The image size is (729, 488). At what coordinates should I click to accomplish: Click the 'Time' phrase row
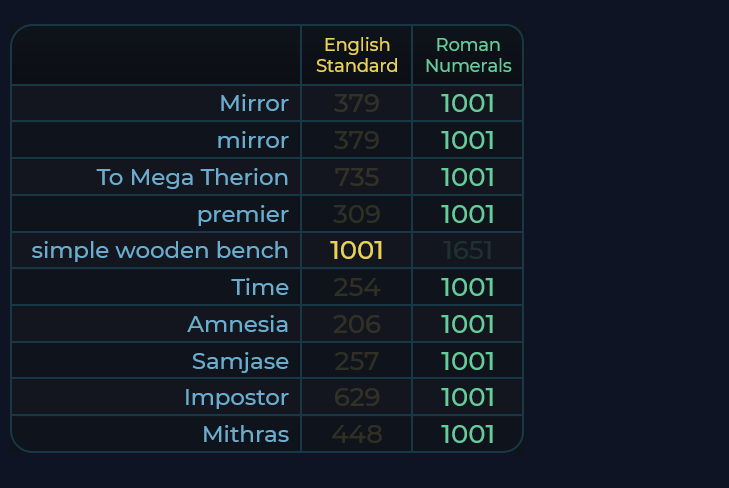pyautogui.click(x=260, y=288)
